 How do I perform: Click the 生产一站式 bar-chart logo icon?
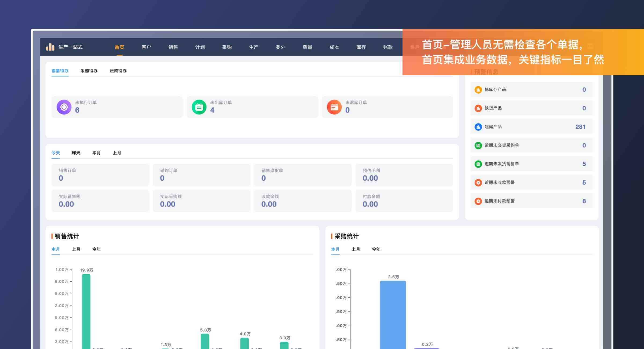tap(50, 47)
